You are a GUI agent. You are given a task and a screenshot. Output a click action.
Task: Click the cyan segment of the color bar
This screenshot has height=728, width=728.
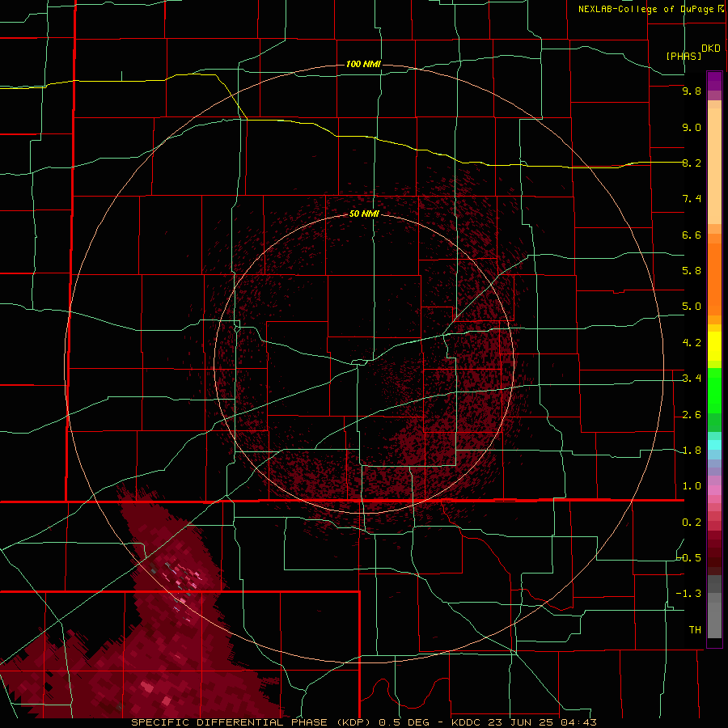(714, 445)
